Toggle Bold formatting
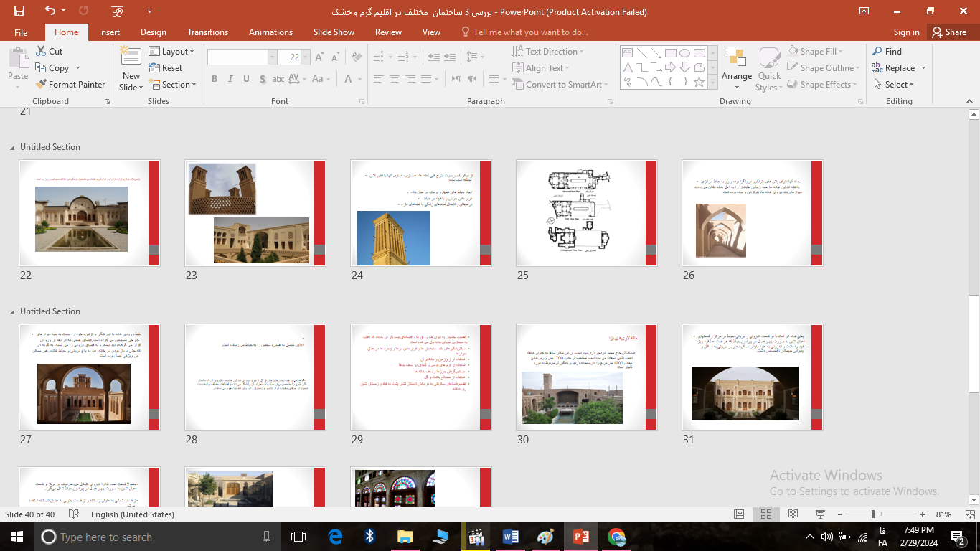Viewport: 980px width, 551px height. click(215, 79)
